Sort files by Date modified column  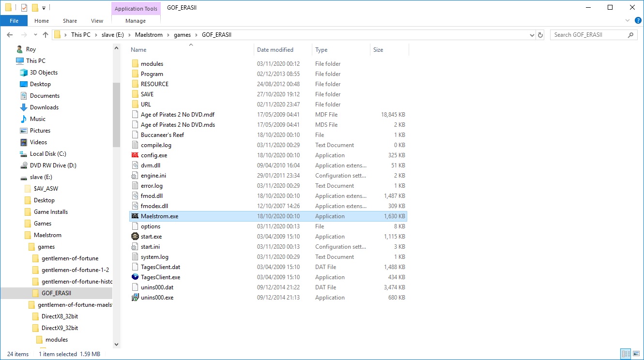(x=283, y=50)
